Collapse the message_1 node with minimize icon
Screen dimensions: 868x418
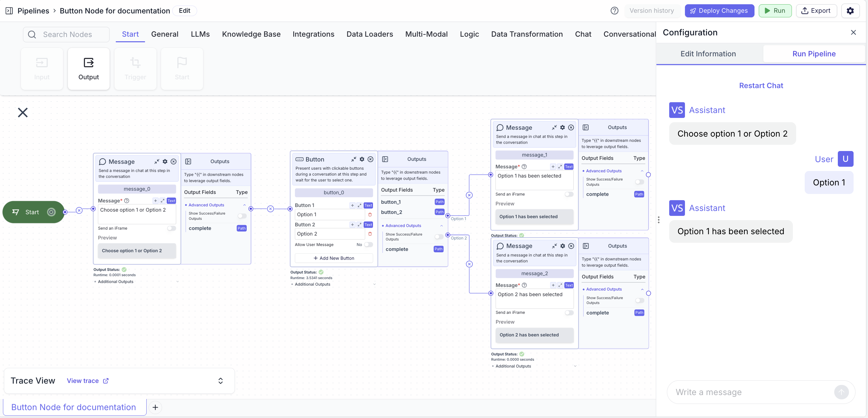(x=554, y=127)
